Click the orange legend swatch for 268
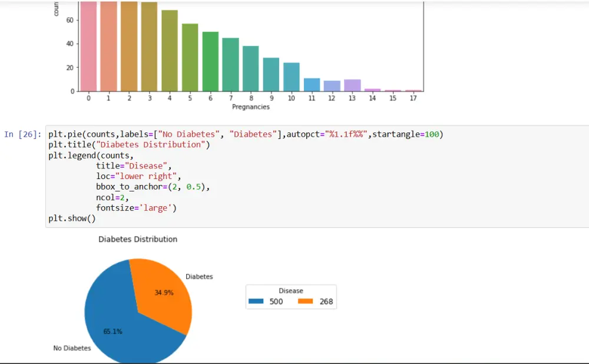 (x=305, y=301)
